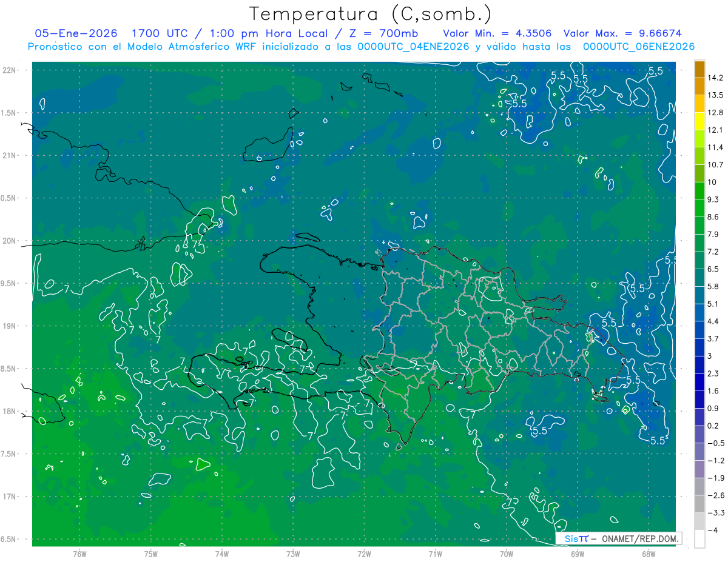Click the -0.5 colorbar value

[x=715, y=443]
